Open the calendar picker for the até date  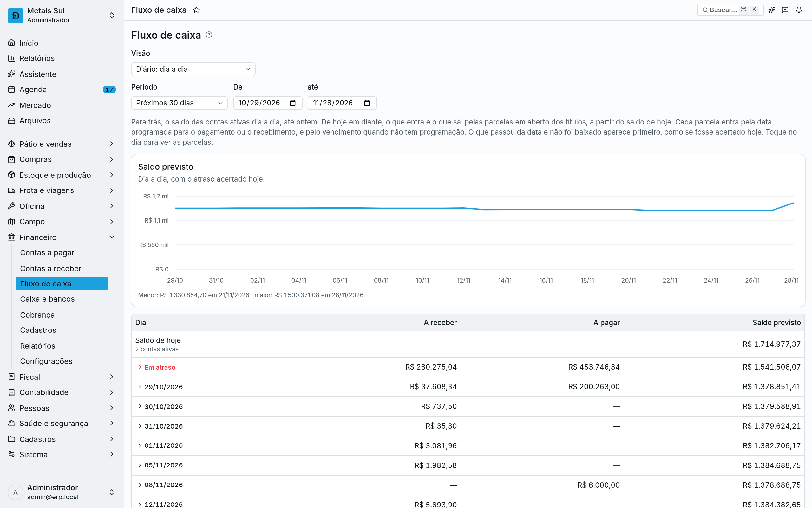coord(367,103)
